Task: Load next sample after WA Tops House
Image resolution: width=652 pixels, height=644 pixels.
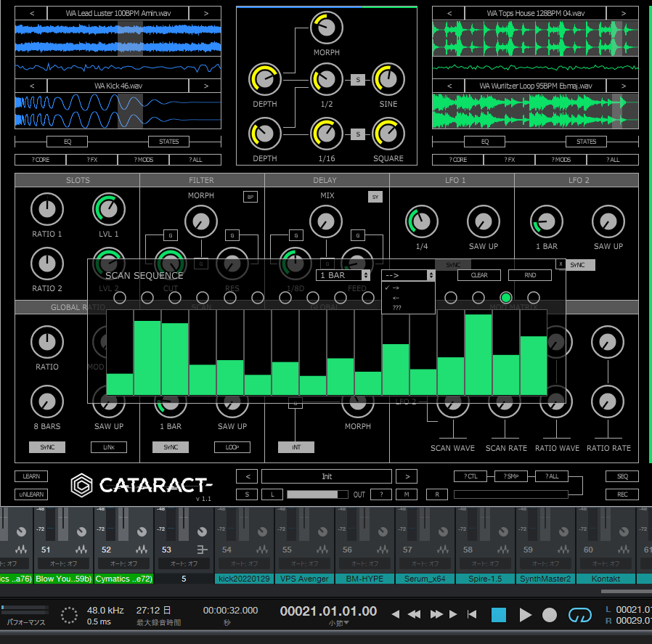Action: click(x=623, y=13)
